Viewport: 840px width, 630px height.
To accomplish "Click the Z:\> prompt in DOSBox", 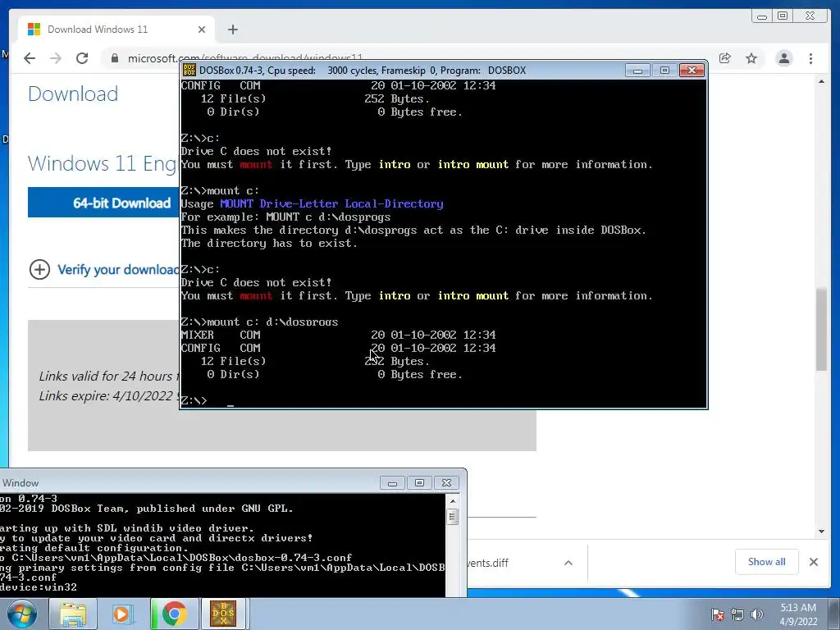I will (x=194, y=400).
